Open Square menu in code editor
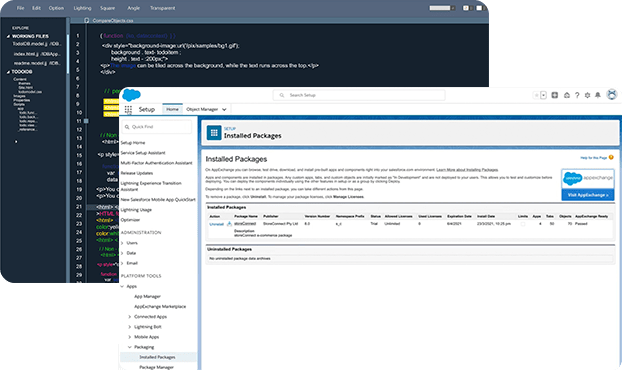The width and height of the screenshot is (622, 370). point(107,8)
